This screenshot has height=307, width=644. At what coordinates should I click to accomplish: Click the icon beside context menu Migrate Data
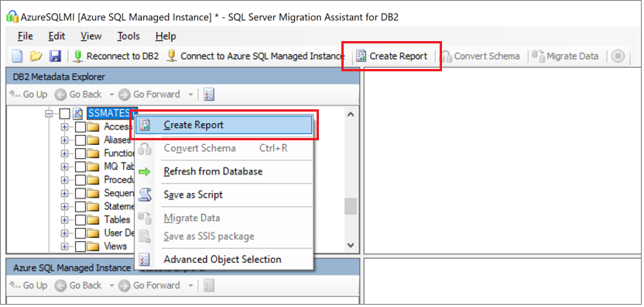point(145,218)
